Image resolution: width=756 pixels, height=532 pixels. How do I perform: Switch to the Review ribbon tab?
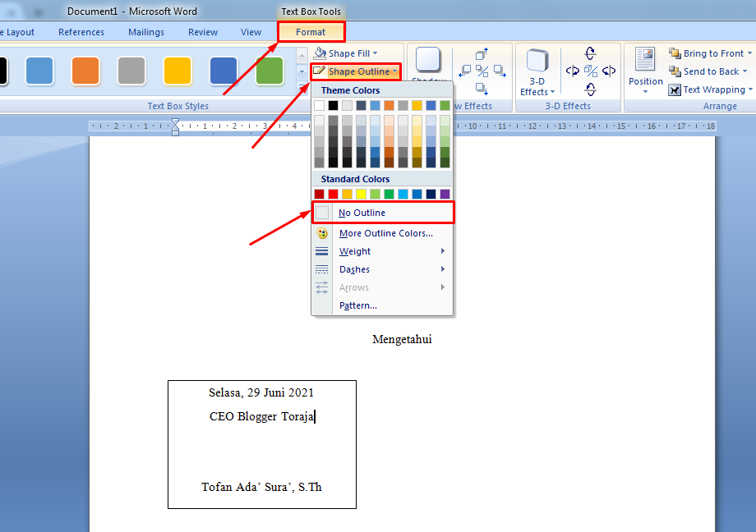pos(202,32)
